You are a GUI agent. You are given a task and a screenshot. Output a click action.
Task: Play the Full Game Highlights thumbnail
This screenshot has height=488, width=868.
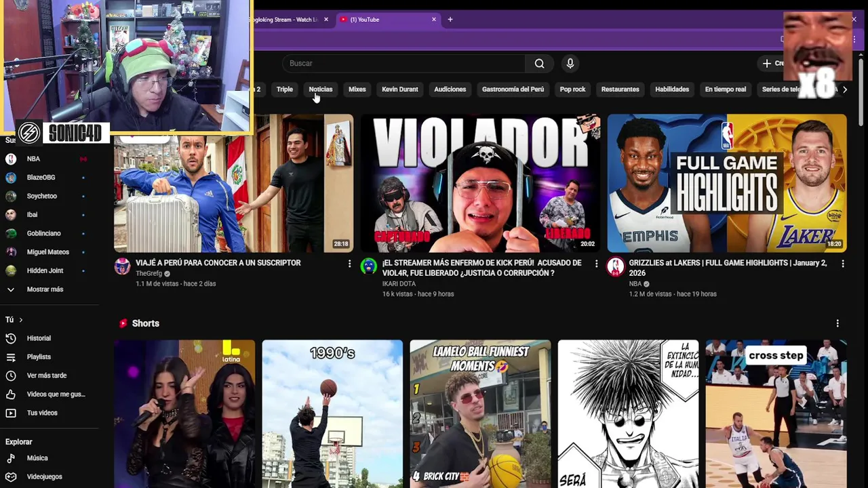pyautogui.click(x=727, y=183)
